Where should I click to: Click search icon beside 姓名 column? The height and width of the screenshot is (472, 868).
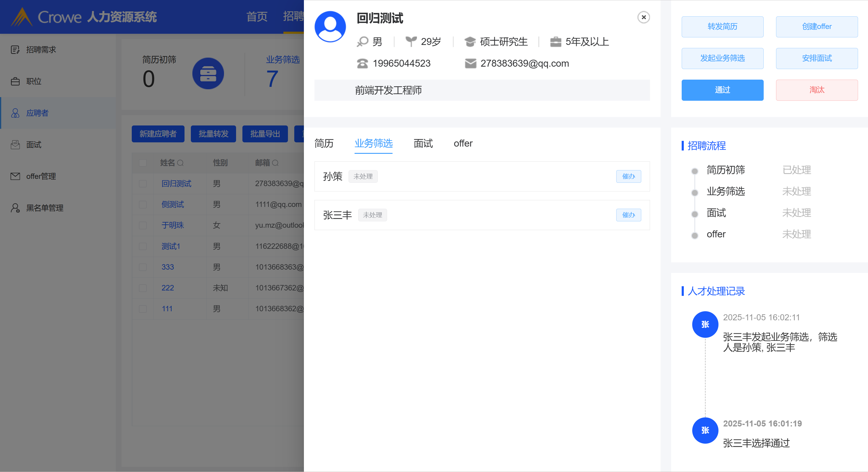point(181,163)
